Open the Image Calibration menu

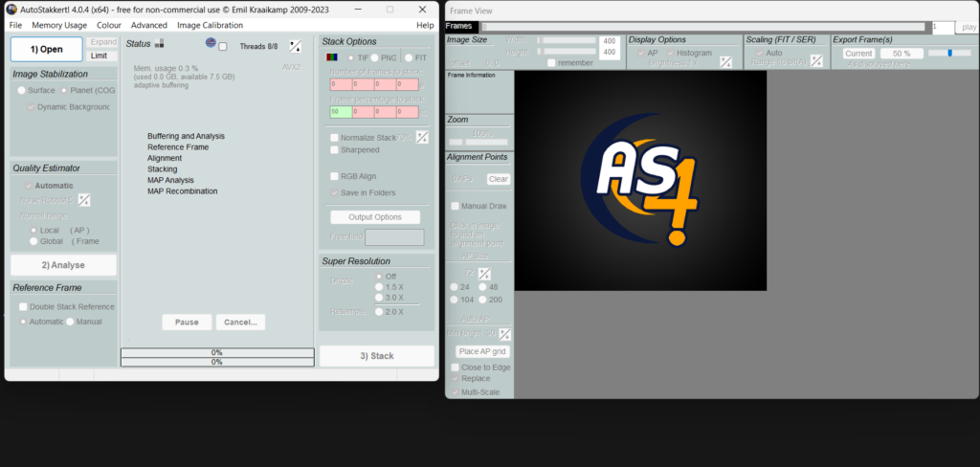click(210, 25)
